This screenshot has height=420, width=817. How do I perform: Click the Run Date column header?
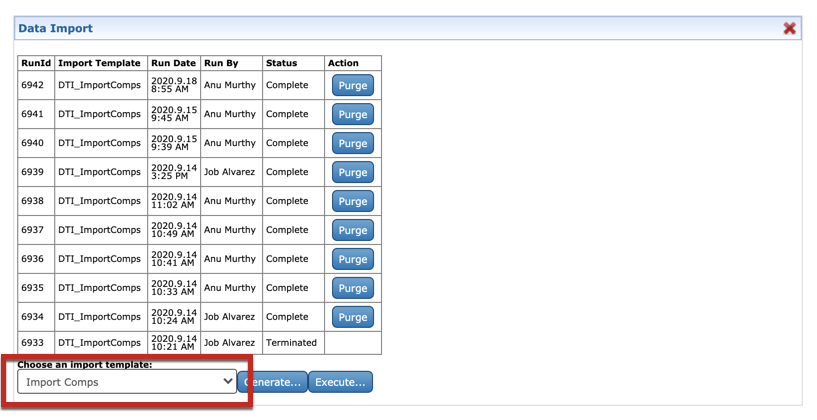point(173,63)
